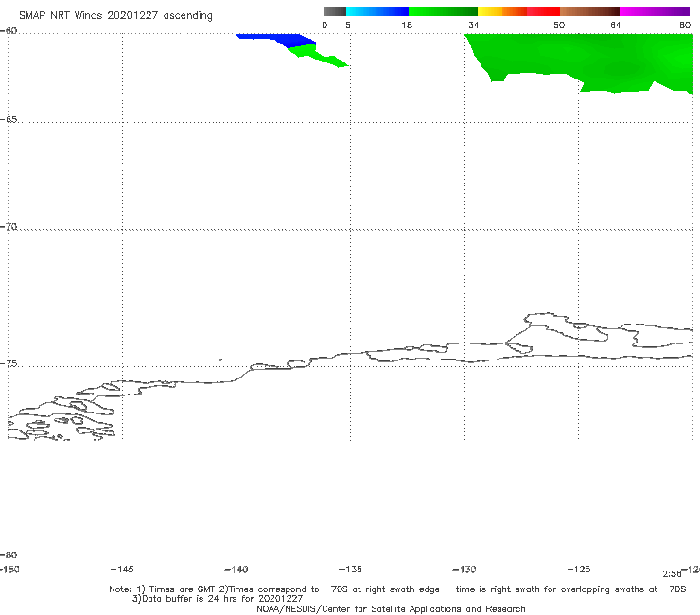Click the cyan-blue segment of the color bar
Screen dimensions: 700x615
(377, 11)
